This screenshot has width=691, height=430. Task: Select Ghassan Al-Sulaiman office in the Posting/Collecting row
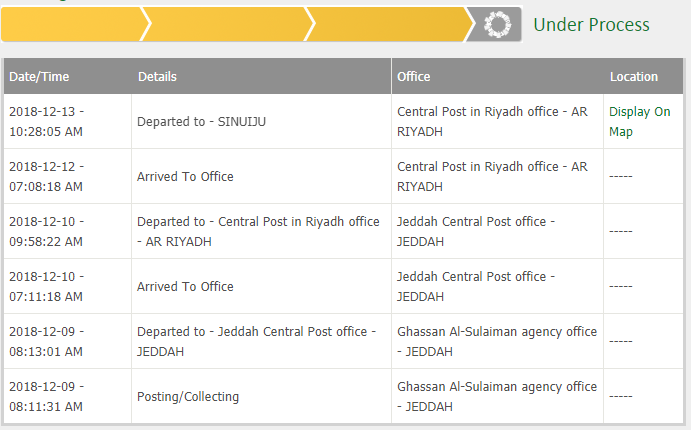(497, 397)
